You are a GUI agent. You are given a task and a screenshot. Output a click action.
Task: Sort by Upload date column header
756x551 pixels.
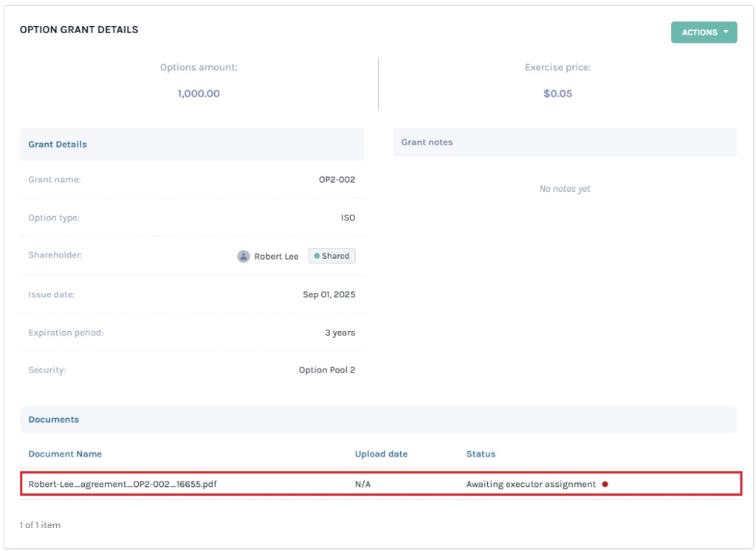(381, 454)
